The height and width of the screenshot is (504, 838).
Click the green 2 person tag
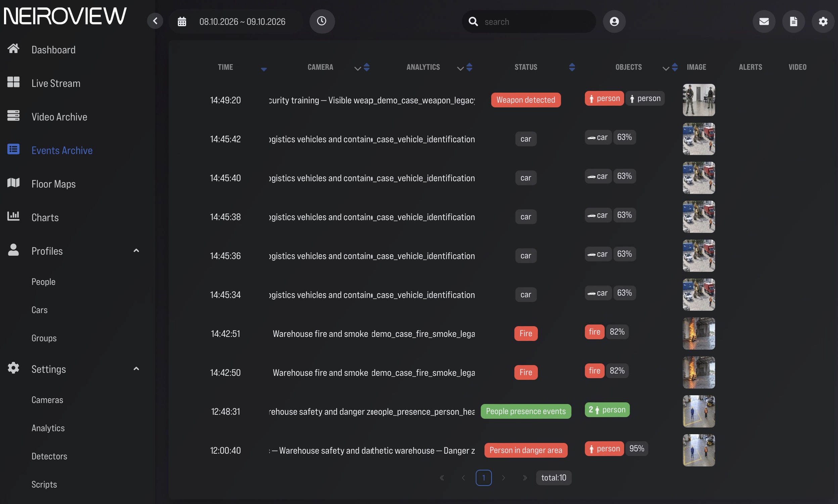(607, 410)
